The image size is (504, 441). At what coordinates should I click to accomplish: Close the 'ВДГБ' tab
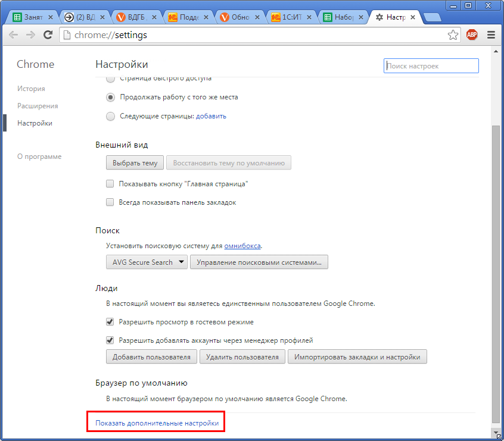coord(154,17)
